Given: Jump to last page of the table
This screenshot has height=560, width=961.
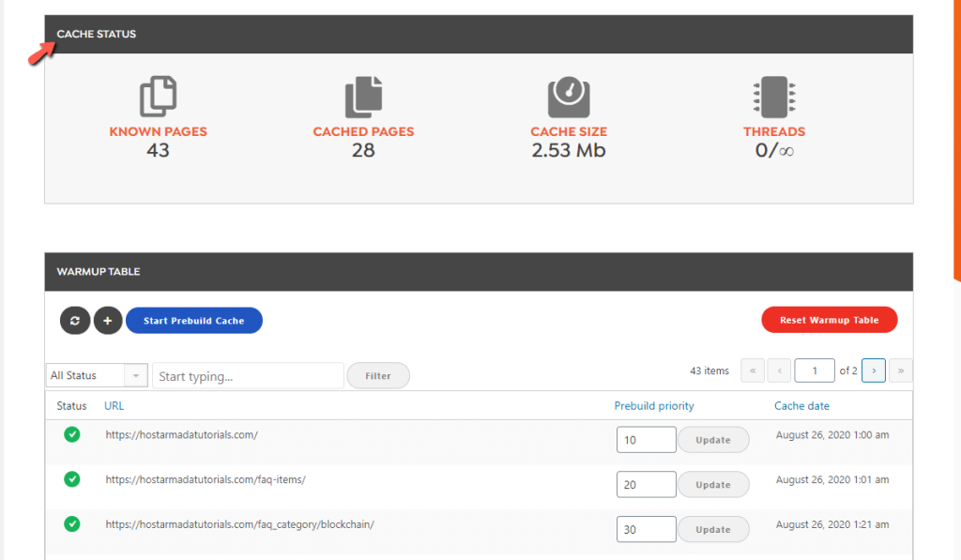Looking at the screenshot, I should (x=900, y=371).
